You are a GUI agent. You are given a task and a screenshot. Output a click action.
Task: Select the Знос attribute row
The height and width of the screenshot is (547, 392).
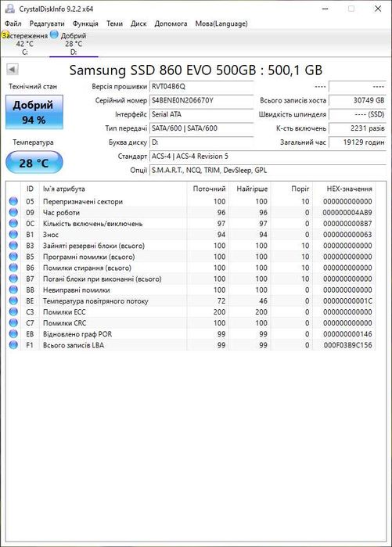pos(191,235)
